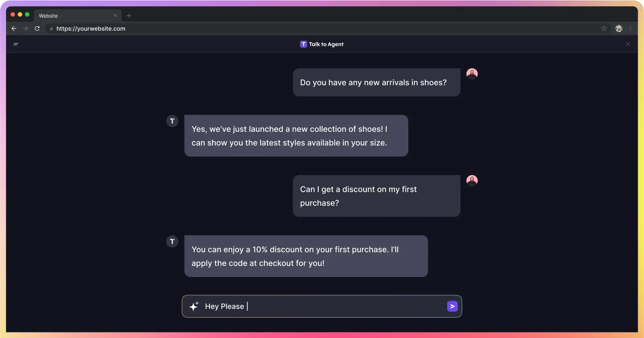Reload the current page

[x=37, y=28]
